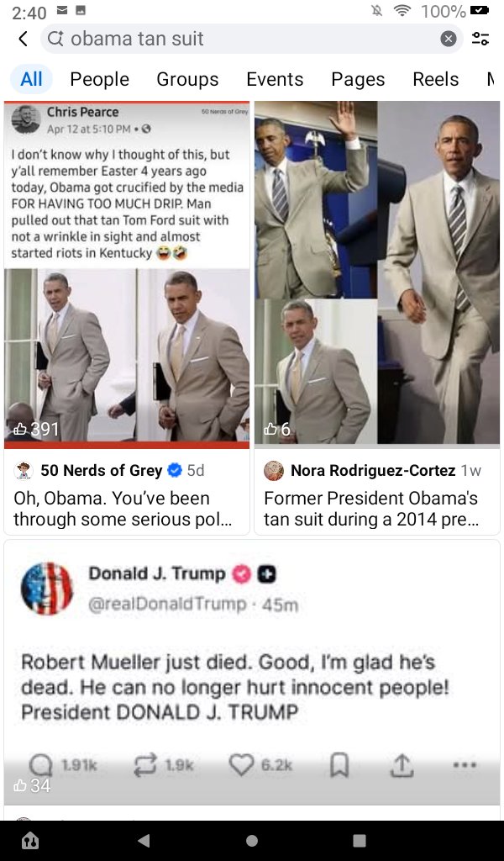
Task: Tap the like icon showing 6
Action: (270, 430)
